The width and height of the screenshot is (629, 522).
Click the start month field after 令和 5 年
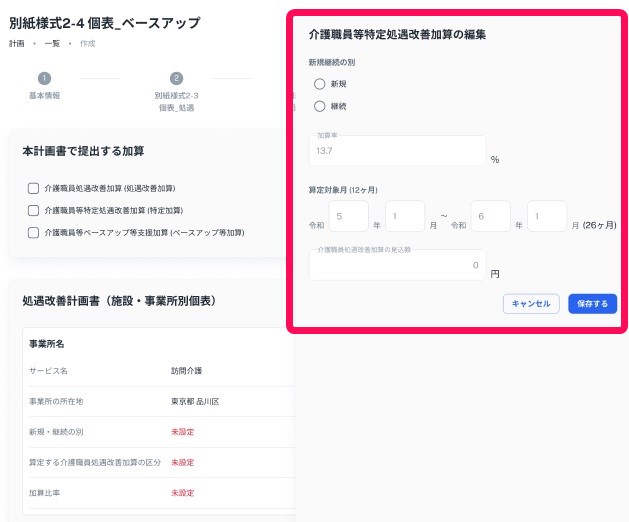[x=405, y=216]
